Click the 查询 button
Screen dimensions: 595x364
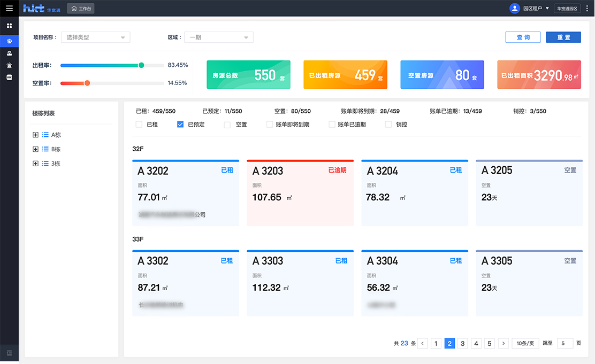[x=523, y=37]
